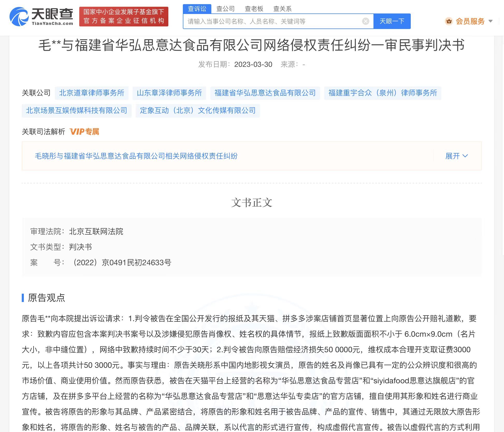Switch to the 查关系 tab

tap(282, 9)
